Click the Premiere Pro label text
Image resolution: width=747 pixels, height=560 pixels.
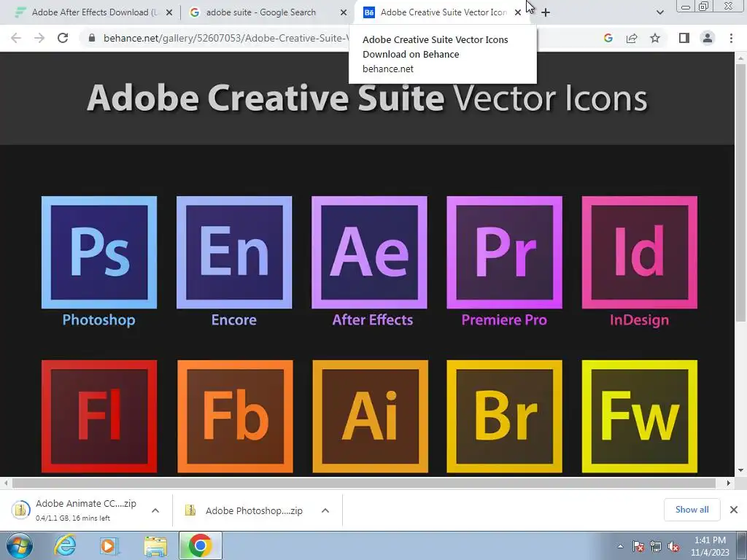[504, 320]
